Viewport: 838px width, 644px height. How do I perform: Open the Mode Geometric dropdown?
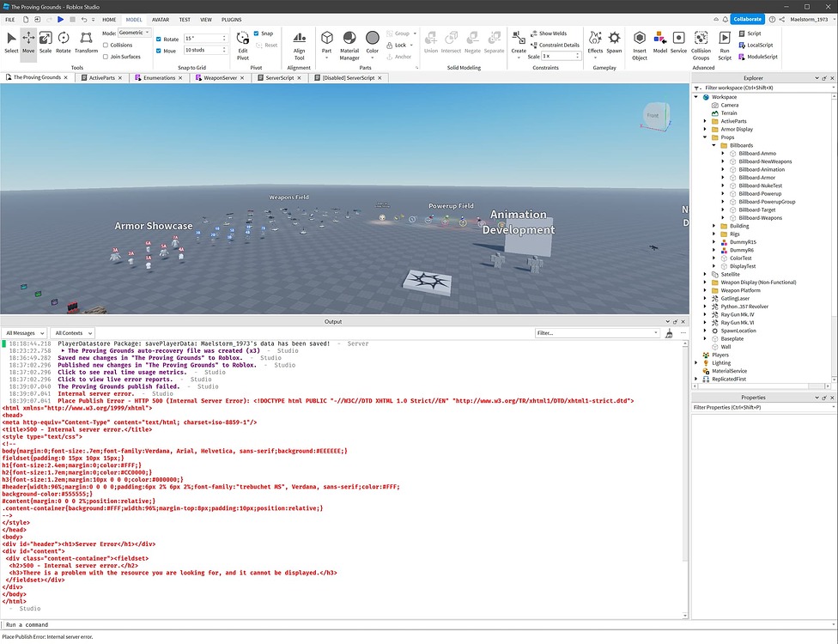coord(134,33)
